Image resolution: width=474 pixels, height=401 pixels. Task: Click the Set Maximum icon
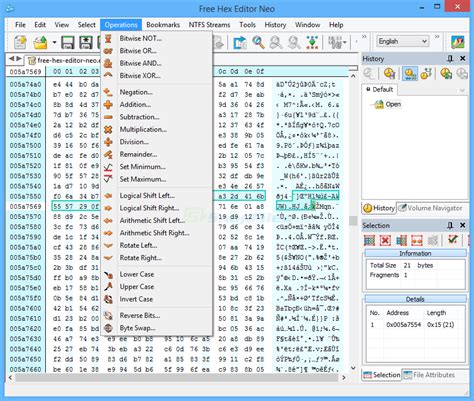(108, 179)
